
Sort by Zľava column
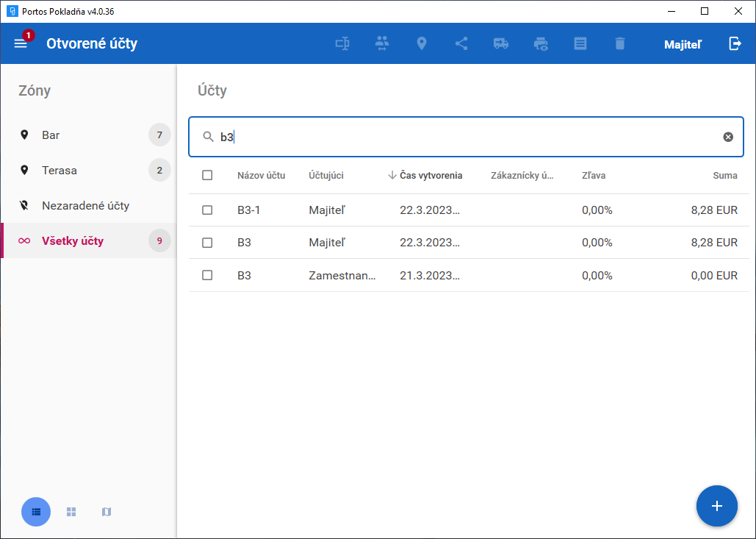point(594,176)
